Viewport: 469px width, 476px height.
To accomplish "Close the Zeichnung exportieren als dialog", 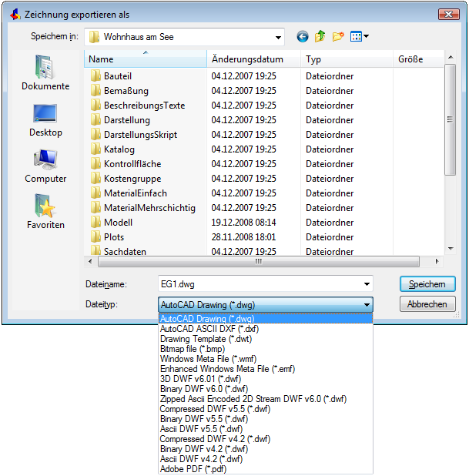I will pyautogui.click(x=449, y=15).
